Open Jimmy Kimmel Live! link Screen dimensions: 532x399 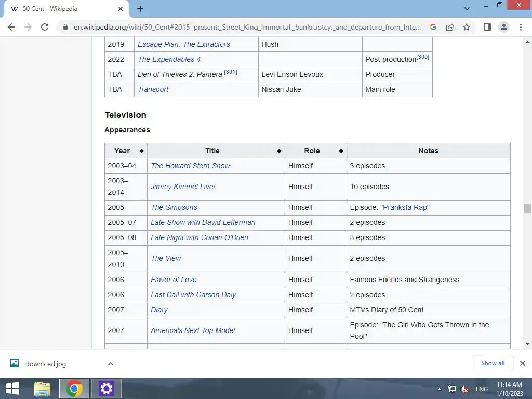click(x=183, y=187)
